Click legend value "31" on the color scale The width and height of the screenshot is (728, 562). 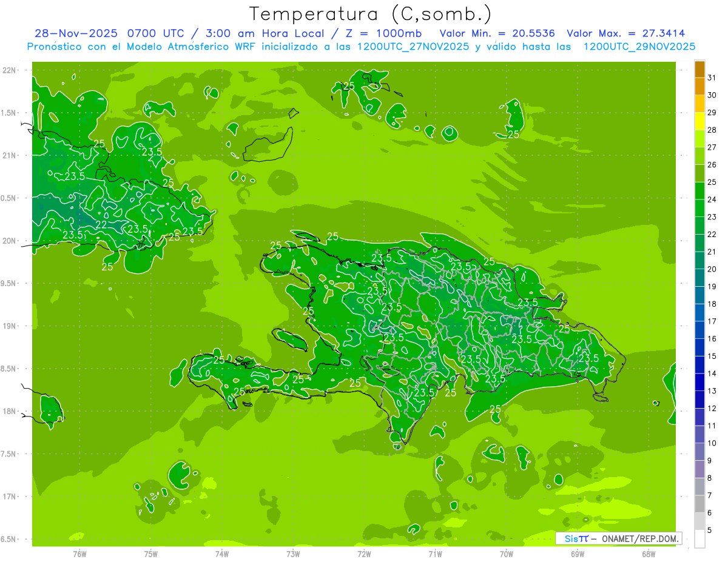pos(712,78)
